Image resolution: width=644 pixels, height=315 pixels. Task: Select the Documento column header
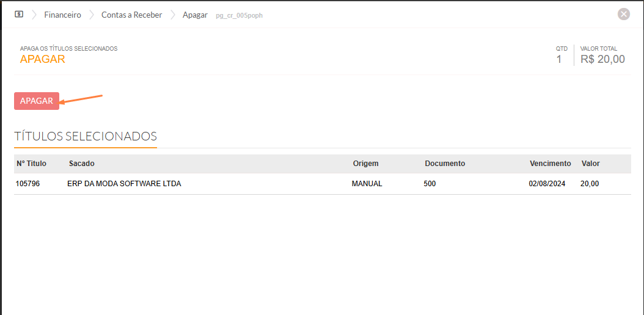click(445, 164)
